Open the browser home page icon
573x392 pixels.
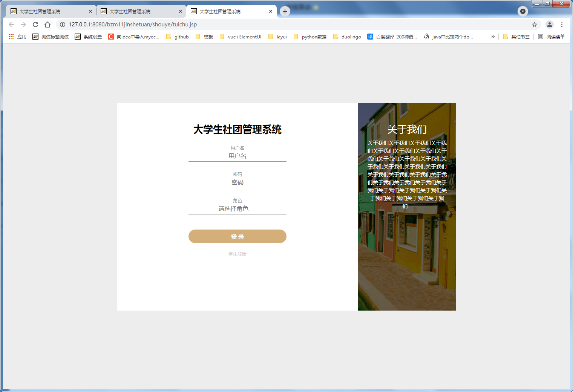(47, 24)
